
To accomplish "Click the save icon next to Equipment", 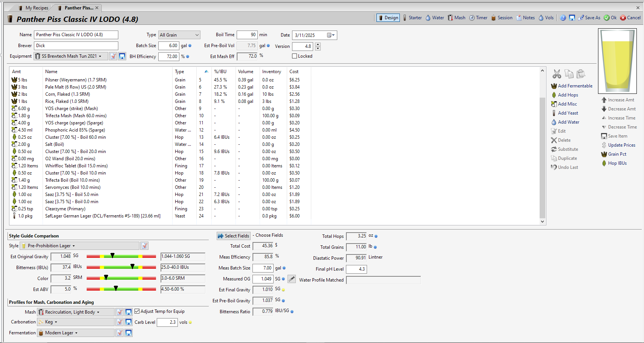I will [122, 56].
